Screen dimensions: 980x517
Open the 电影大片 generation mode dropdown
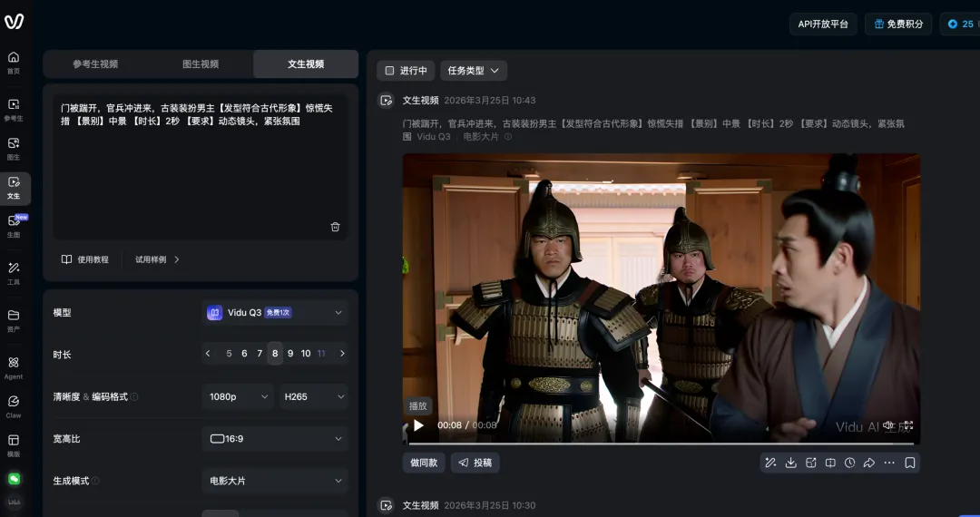point(275,481)
